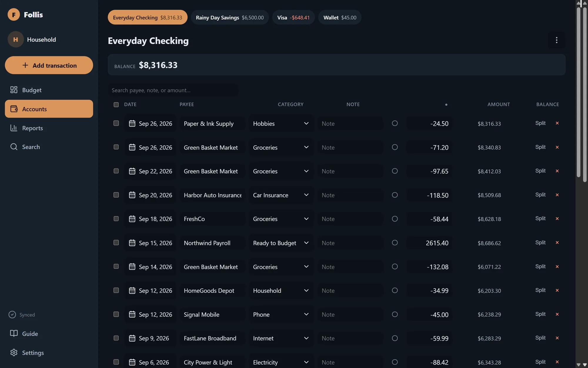Check the Paper & Ink Supply row checkbox
The image size is (588, 368).
pyautogui.click(x=116, y=123)
